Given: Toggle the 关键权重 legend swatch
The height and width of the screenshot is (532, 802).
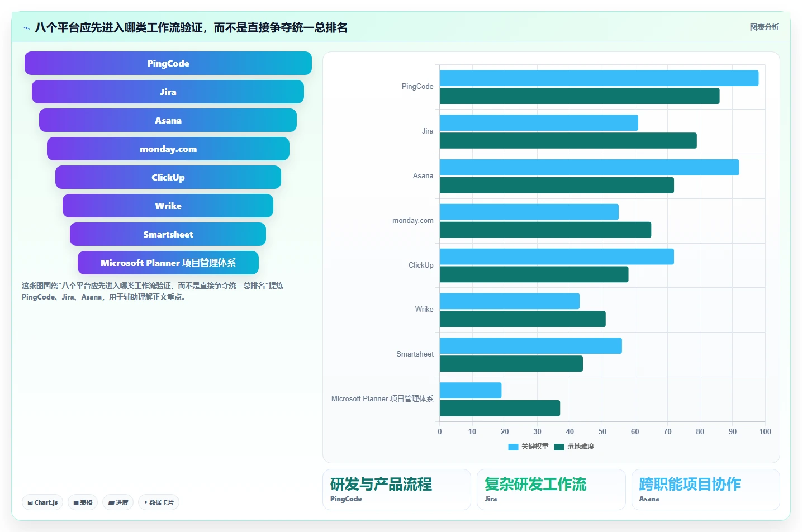Looking at the screenshot, I should (x=513, y=446).
